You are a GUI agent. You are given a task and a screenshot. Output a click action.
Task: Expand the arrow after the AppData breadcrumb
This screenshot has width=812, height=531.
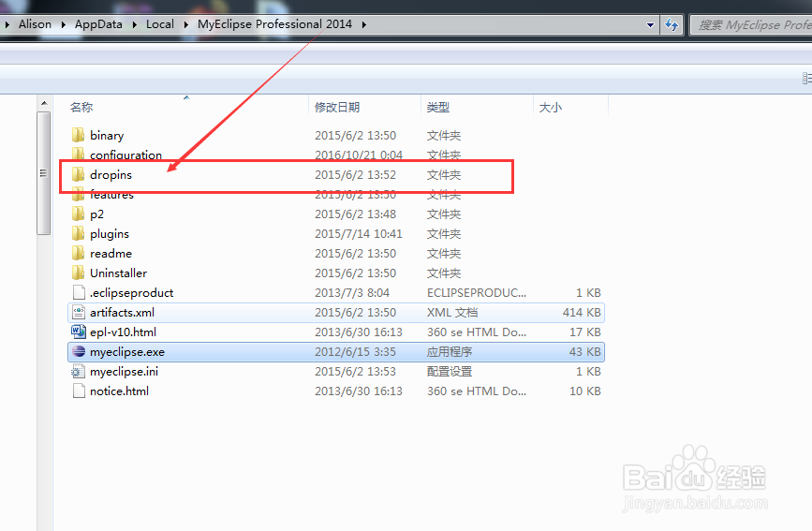coord(134,24)
